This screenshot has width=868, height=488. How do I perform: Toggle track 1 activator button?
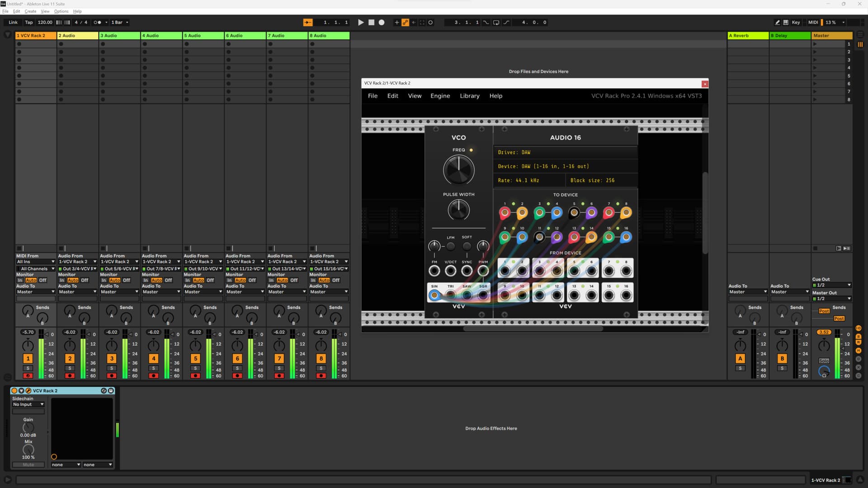tap(28, 358)
